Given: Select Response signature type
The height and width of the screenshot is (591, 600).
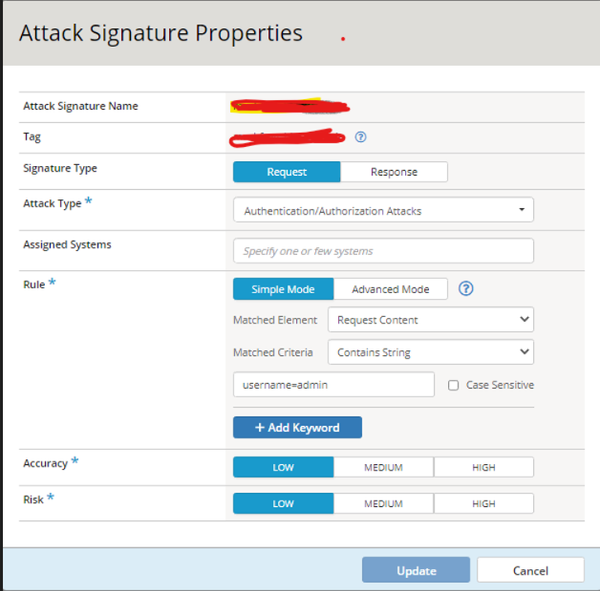Looking at the screenshot, I should click(394, 172).
